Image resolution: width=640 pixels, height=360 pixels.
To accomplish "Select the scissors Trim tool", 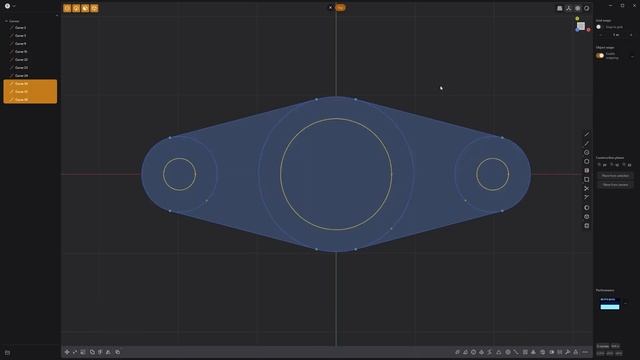I will tap(587, 189).
